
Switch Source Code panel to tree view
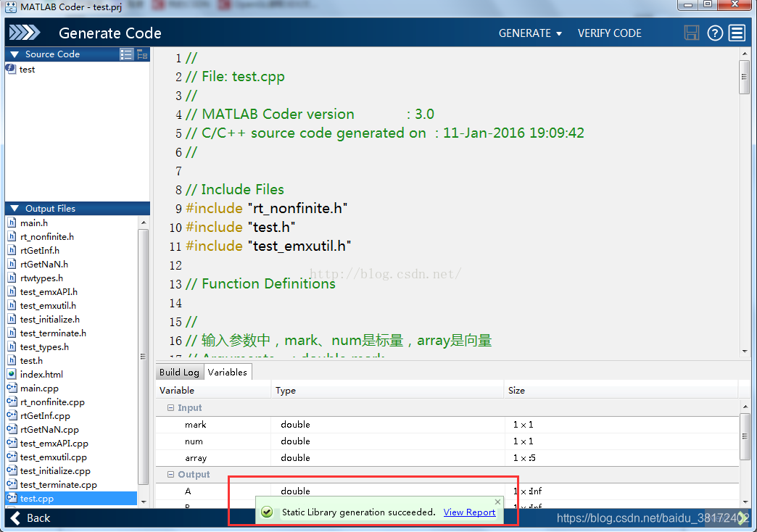(142, 54)
